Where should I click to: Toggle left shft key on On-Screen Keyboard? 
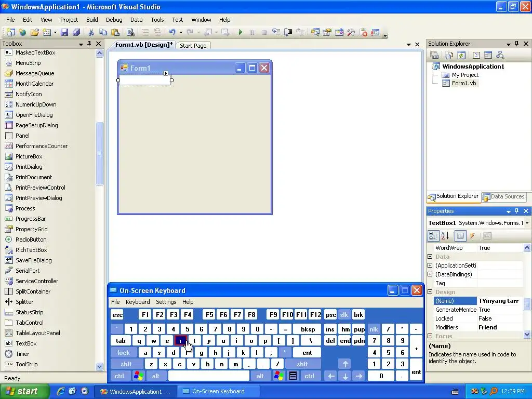(x=126, y=364)
